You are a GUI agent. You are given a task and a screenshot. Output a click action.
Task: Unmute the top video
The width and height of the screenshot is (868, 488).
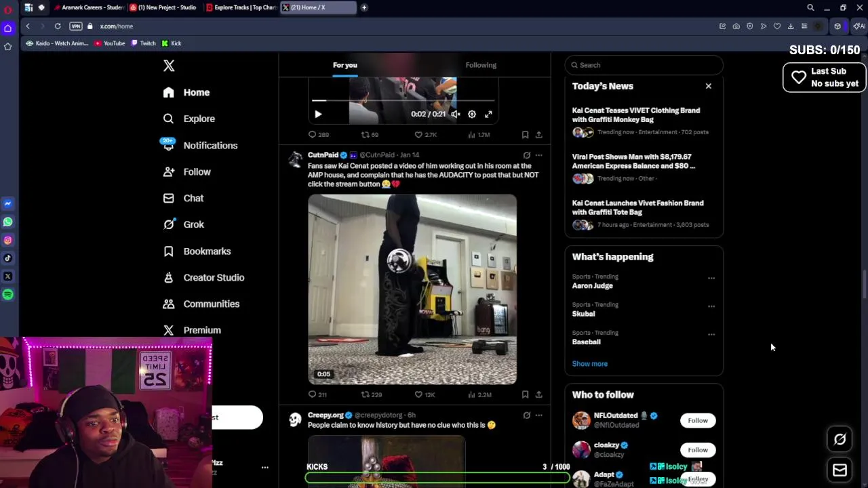click(x=456, y=115)
